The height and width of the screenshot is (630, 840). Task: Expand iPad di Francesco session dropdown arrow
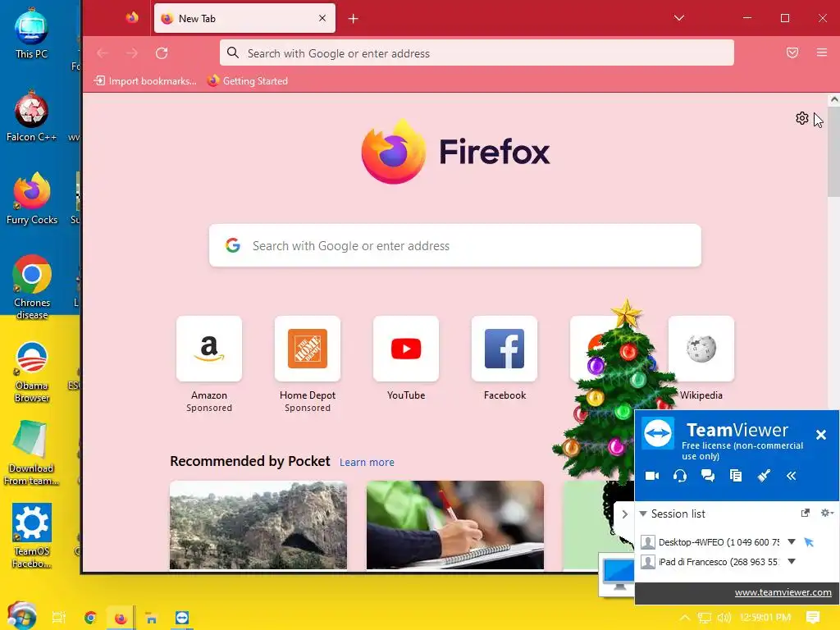point(792,561)
